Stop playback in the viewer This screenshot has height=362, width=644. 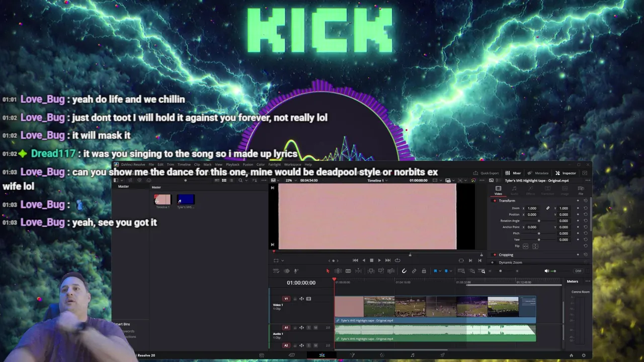371,260
